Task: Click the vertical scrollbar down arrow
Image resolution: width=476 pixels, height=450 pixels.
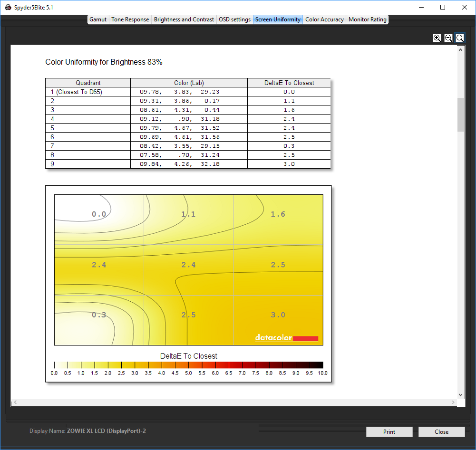Action: [460, 394]
